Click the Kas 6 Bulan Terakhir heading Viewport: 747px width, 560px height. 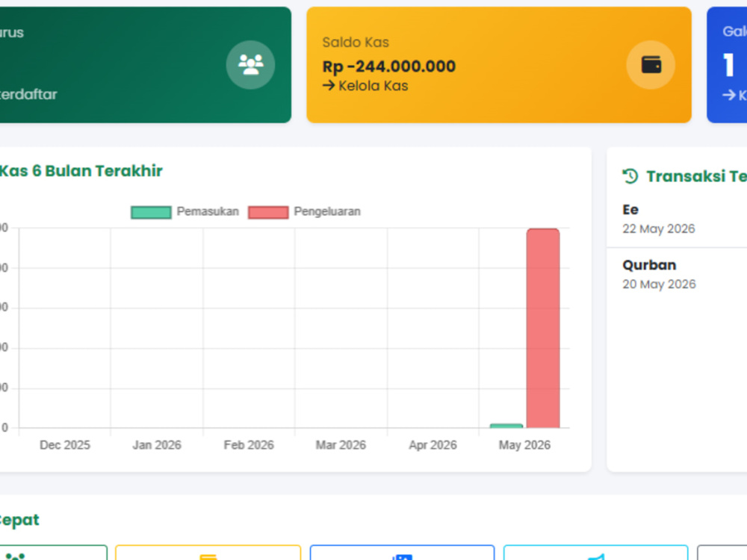tap(81, 171)
